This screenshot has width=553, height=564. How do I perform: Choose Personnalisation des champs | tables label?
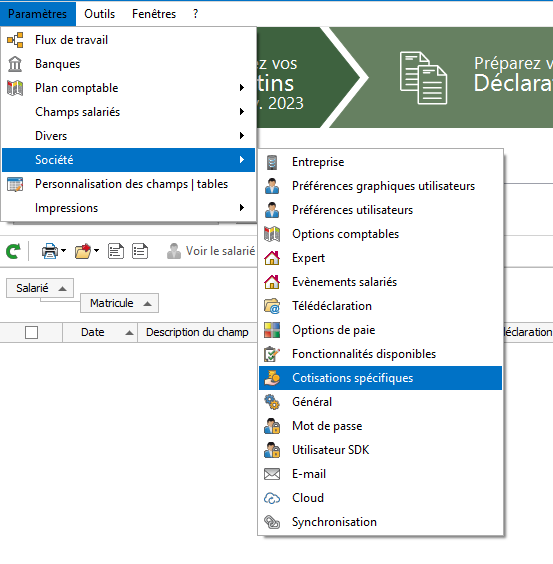coord(131,184)
